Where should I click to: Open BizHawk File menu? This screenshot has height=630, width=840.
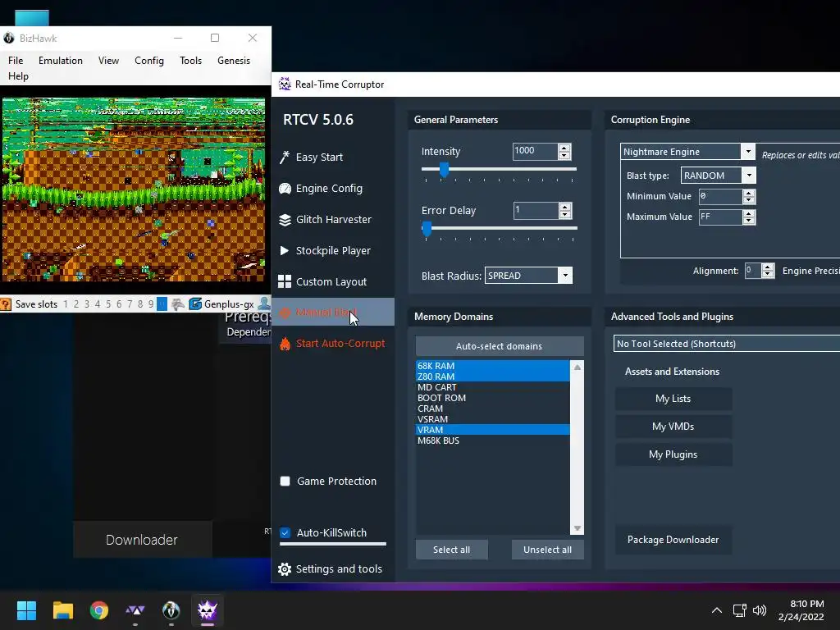(x=16, y=61)
